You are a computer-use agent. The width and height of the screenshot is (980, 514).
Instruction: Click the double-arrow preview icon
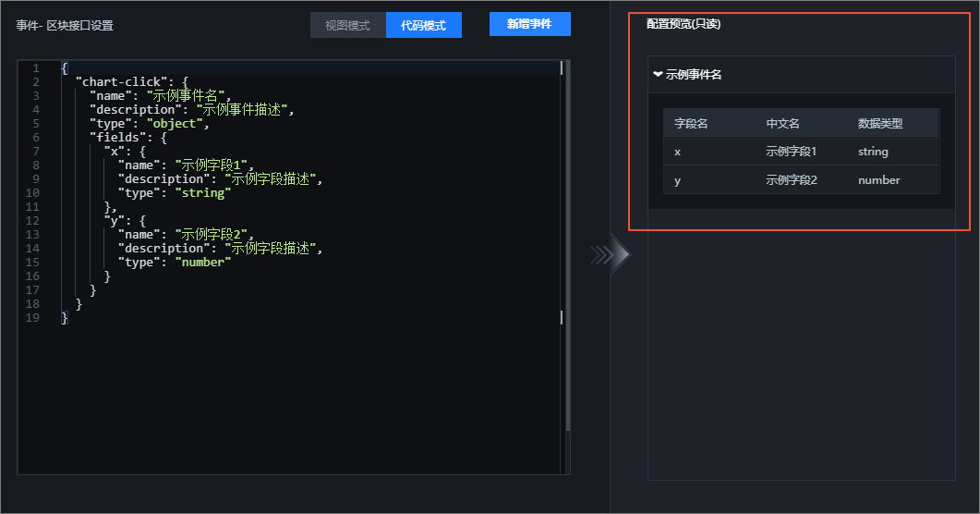(611, 254)
